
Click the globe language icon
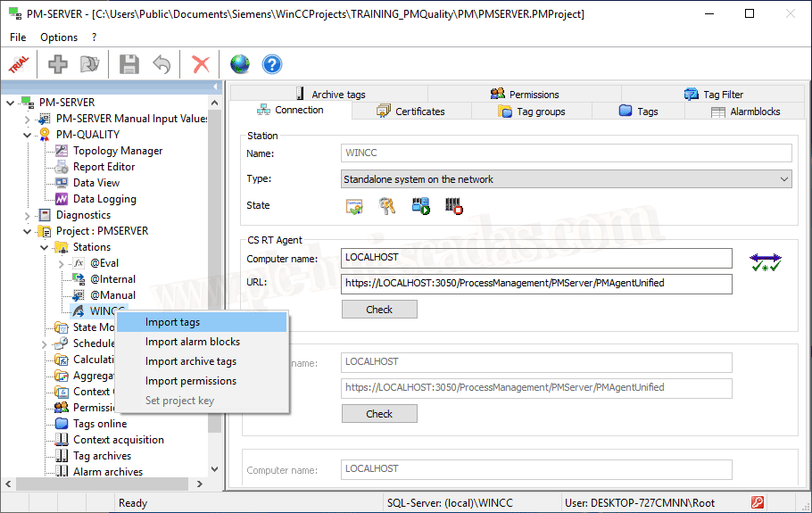click(239, 64)
